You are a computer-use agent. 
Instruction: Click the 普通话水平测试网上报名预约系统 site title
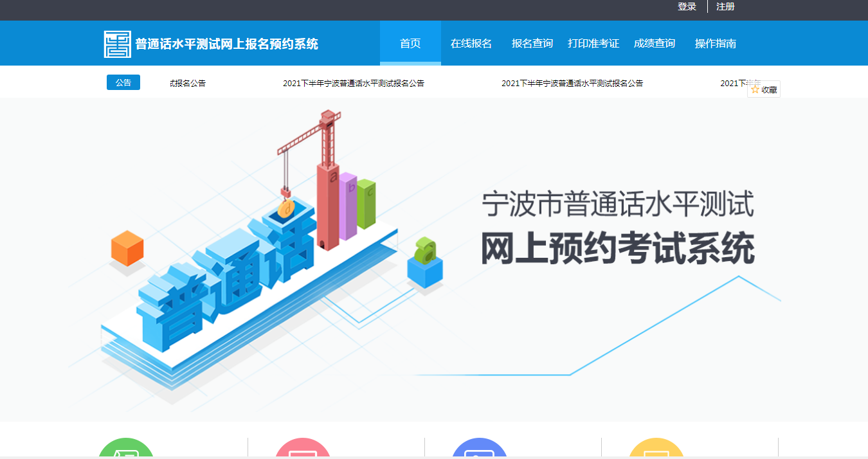(227, 44)
